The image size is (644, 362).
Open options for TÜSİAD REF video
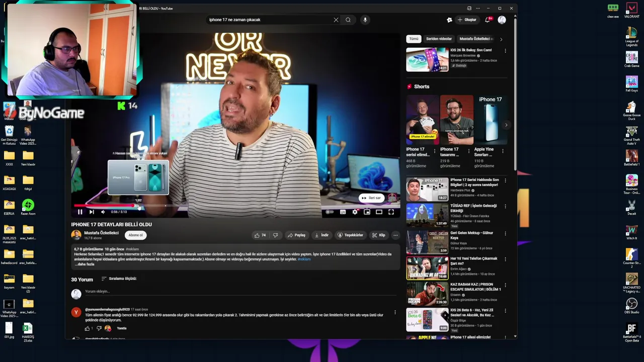pos(505,206)
